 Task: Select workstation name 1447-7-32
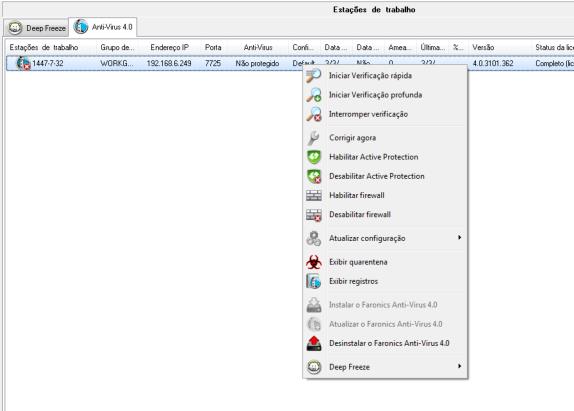[x=48, y=63]
